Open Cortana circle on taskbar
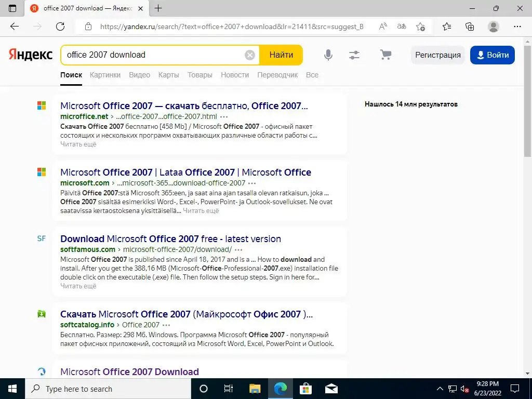Image resolution: width=532 pixels, height=399 pixels. pos(204,389)
